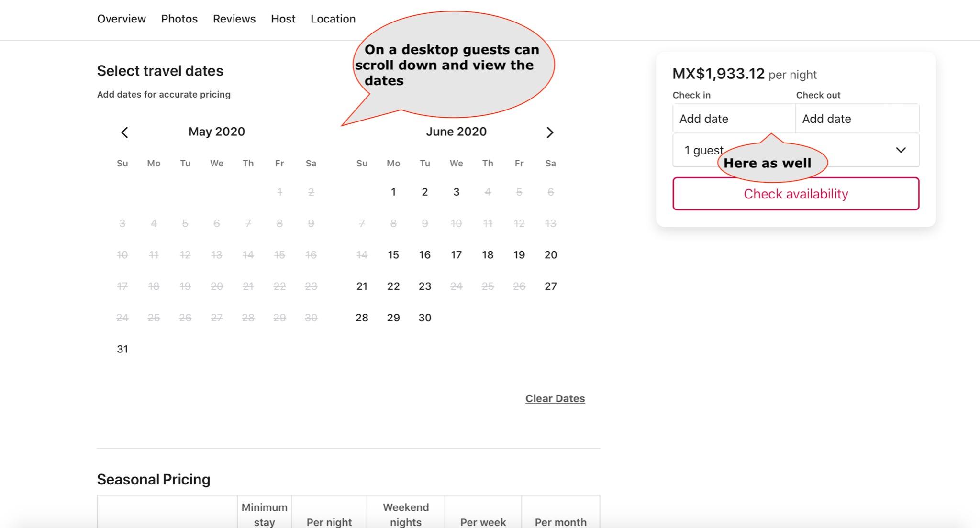Go to the Host tab
The width and height of the screenshot is (980, 528).
point(283,19)
